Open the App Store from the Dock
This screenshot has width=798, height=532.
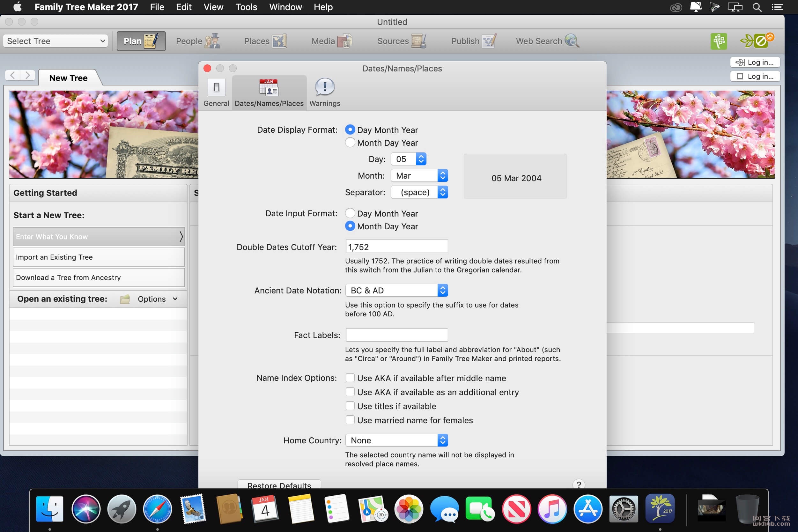[x=587, y=509]
